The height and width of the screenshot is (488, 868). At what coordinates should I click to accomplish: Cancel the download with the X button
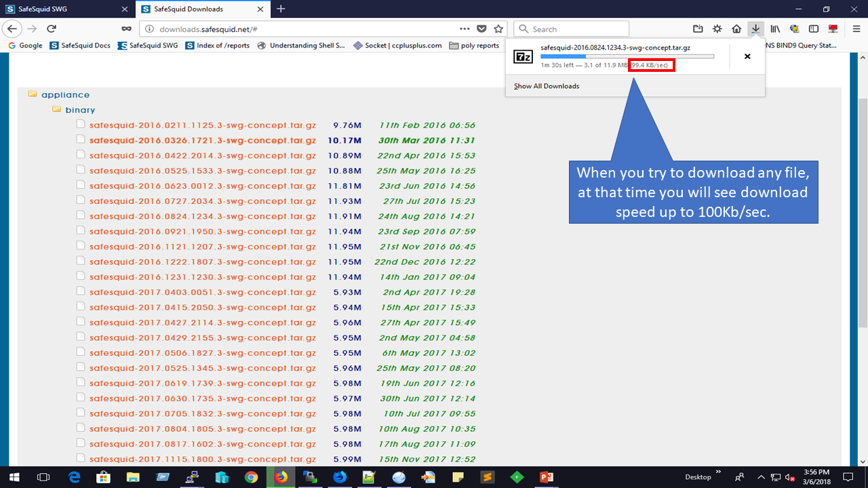(747, 56)
